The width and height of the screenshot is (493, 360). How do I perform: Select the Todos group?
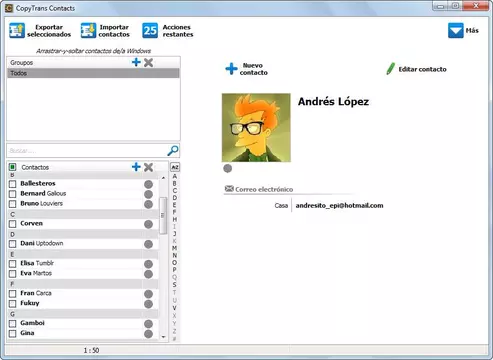93,73
